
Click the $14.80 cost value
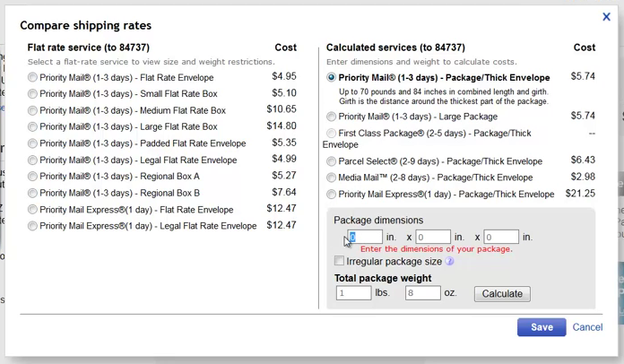click(x=282, y=126)
